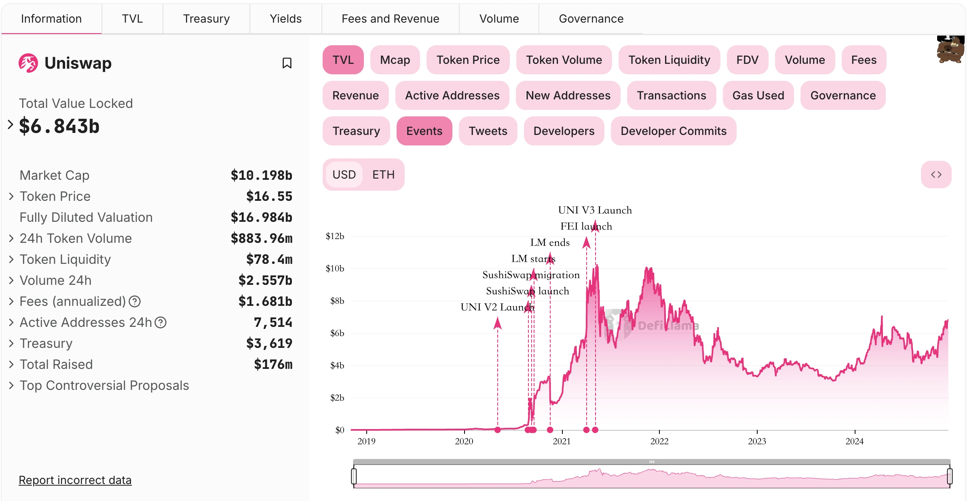Open the Governance tab
The height and width of the screenshot is (501, 980).
tap(591, 19)
